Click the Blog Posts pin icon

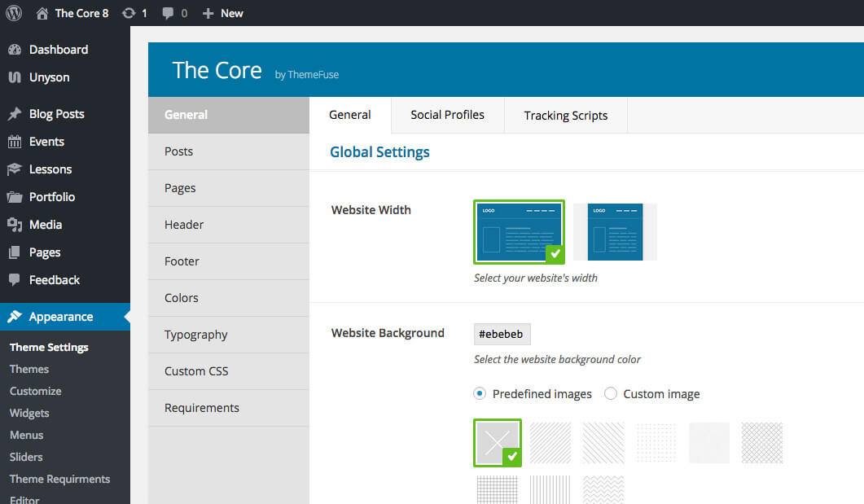point(15,114)
